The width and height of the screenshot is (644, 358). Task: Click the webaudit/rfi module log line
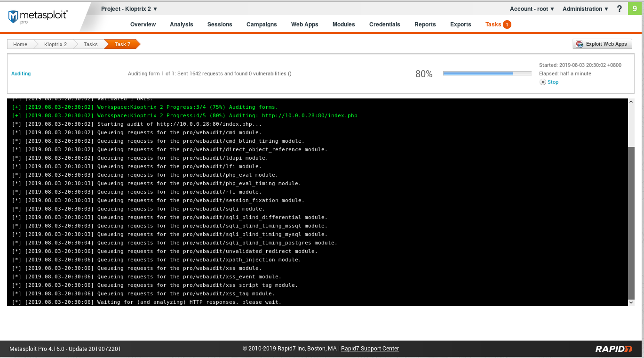137,192
